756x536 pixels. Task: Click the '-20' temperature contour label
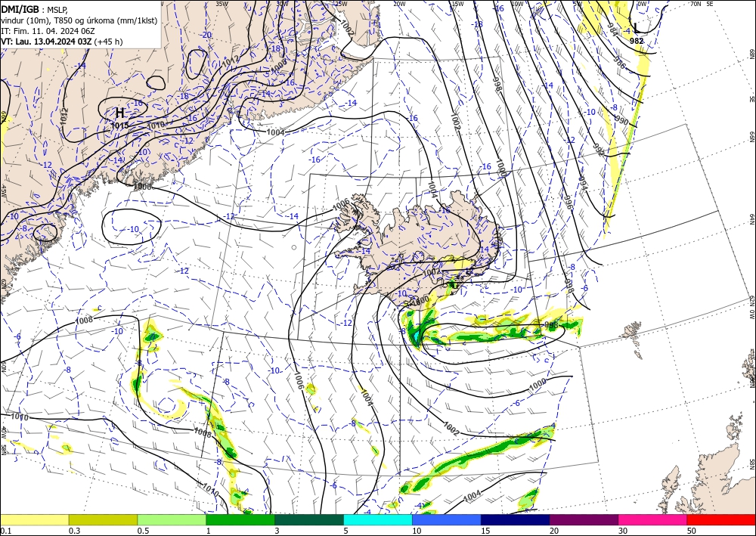tap(206, 35)
